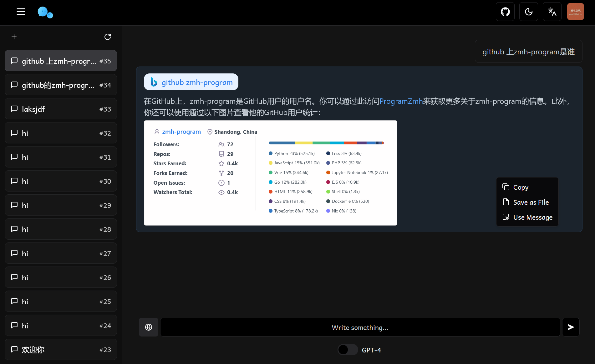This screenshot has height=364, width=595.
Task: Open hi conversation #26
Action: (x=61, y=277)
